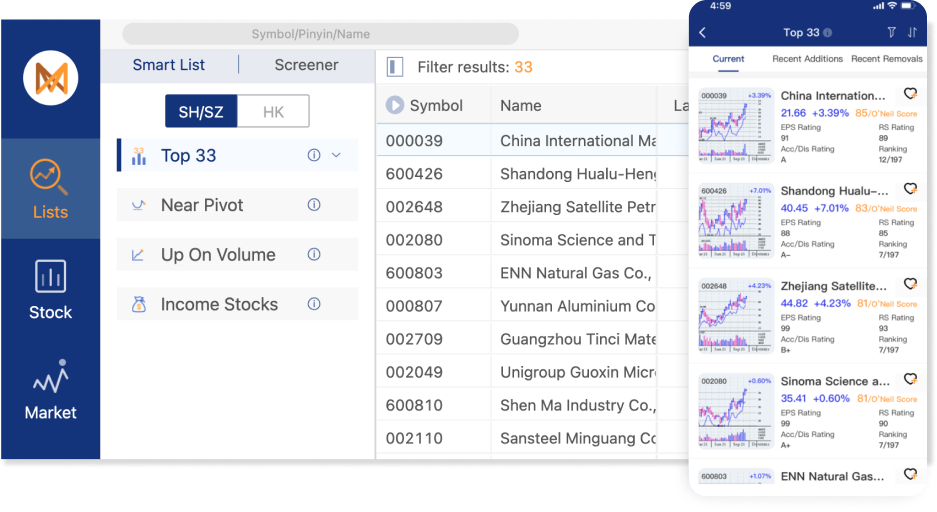The width and height of the screenshot is (937, 512).
Task: Tap the sort arrows icon on phone
Action: [x=912, y=32]
